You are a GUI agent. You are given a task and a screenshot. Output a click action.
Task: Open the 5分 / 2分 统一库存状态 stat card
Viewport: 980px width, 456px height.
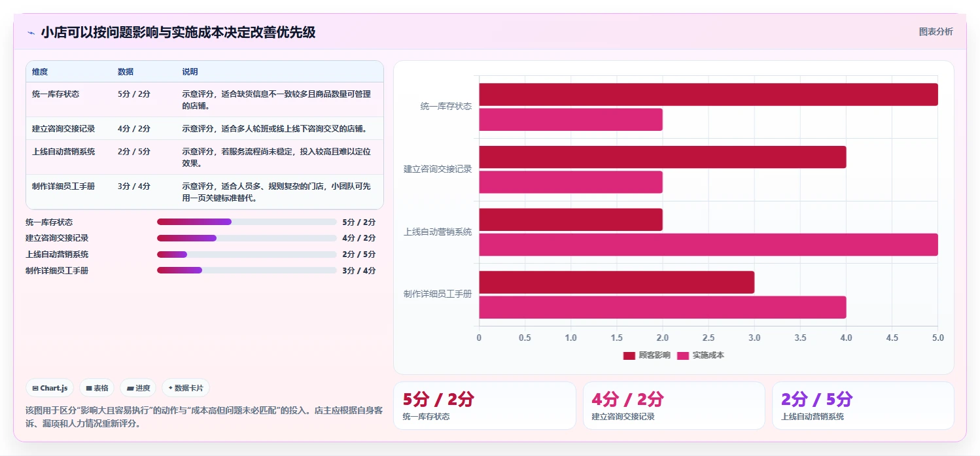(485, 406)
